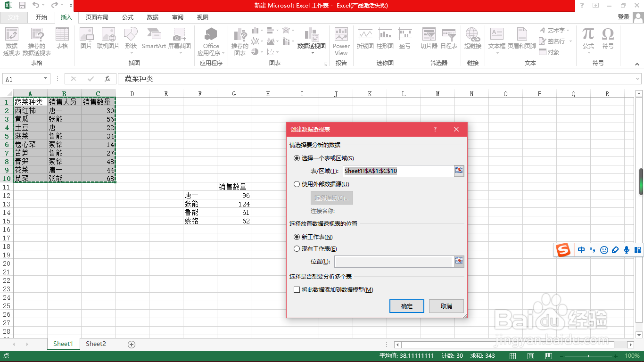Cancel dialog with 取消 button

[x=446, y=306]
